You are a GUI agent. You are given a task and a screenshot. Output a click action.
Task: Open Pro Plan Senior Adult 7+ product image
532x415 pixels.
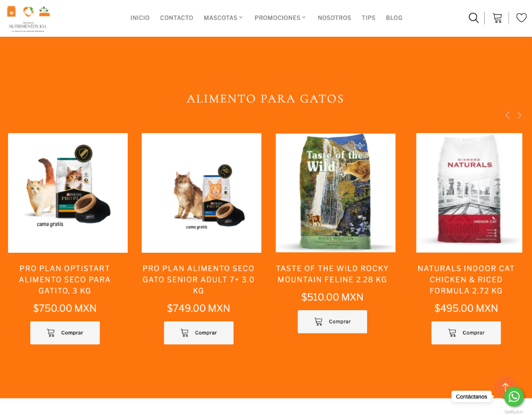(x=202, y=193)
